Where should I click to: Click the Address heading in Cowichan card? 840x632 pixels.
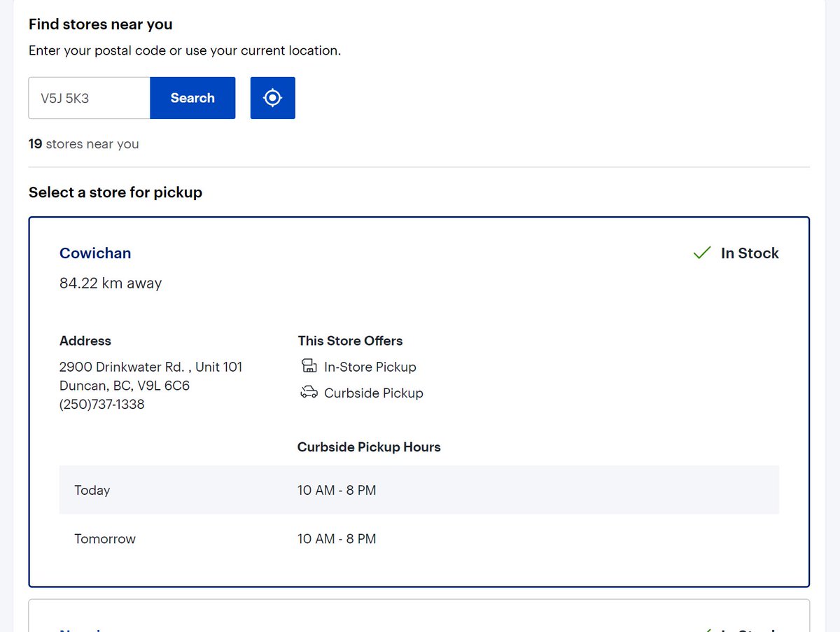pyautogui.click(x=85, y=341)
